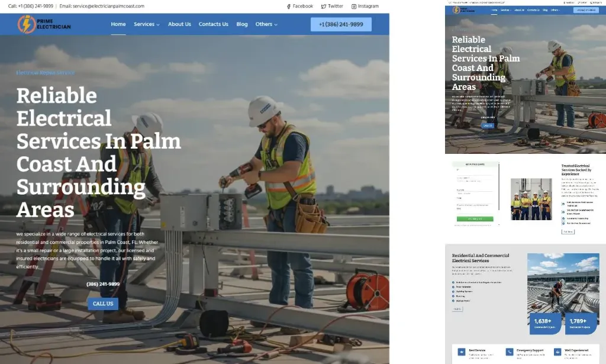Image resolution: width=606 pixels, height=364 pixels.
Task: Click the +1(386) 241-9899 header button
Action: (341, 24)
